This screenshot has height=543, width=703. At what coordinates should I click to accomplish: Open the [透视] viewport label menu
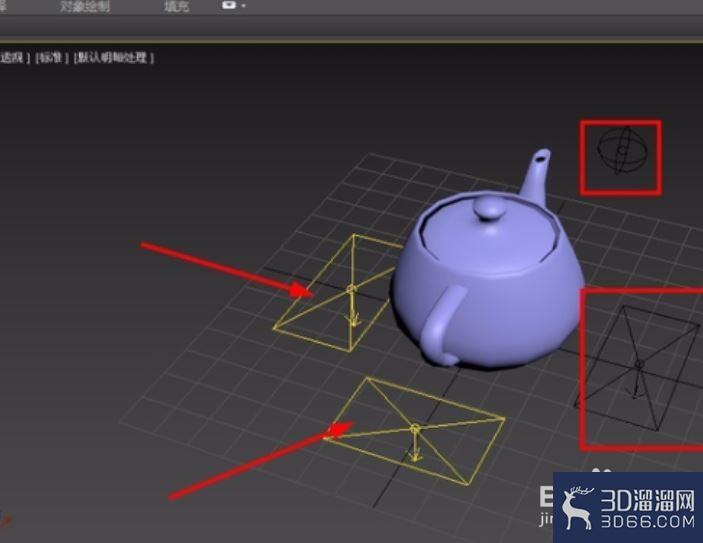click(14, 57)
